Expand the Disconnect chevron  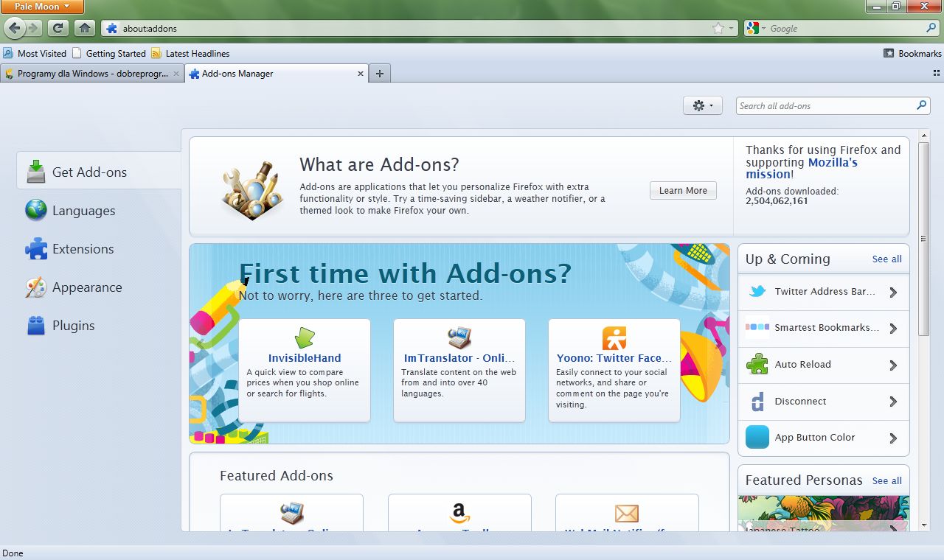(893, 402)
